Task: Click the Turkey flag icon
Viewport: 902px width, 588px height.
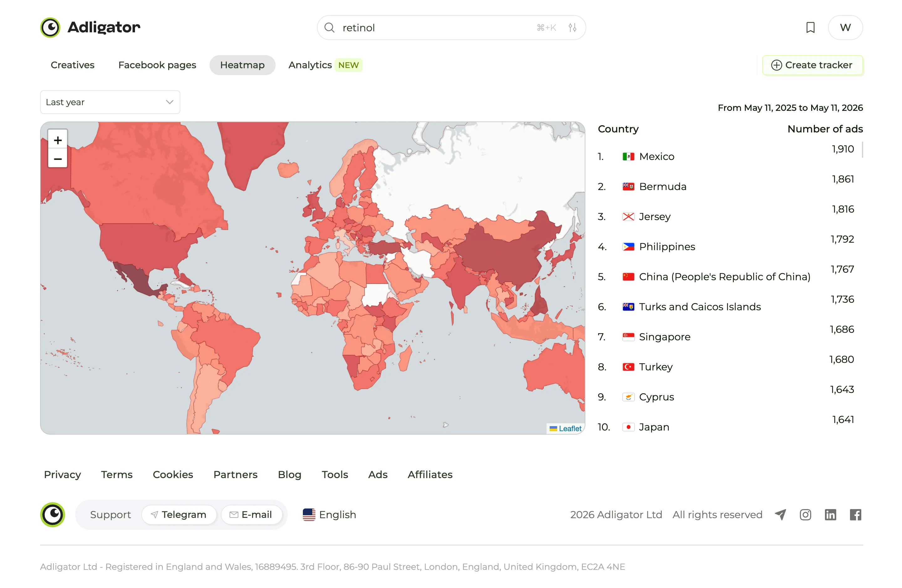Action: (x=628, y=367)
